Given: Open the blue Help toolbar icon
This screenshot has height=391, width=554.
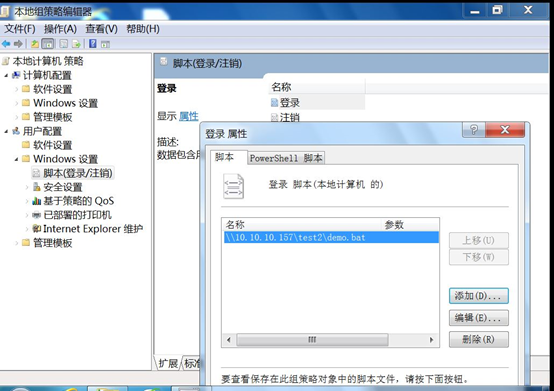Looking at the screenshot, I should coord(93,43).
